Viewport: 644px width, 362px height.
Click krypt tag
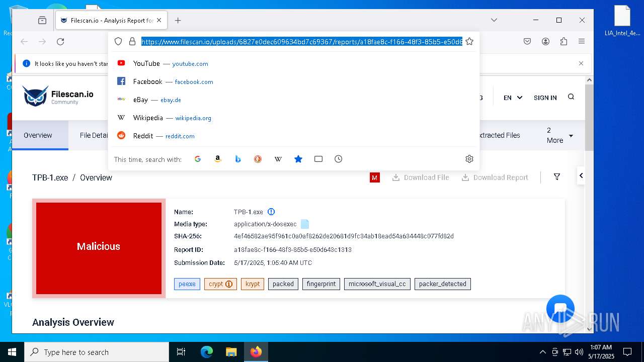click(253, 284)
